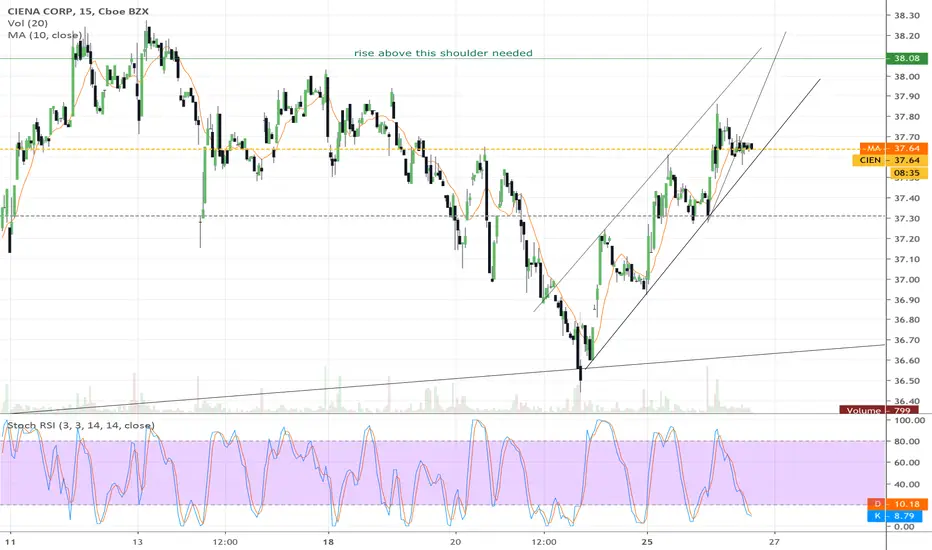The height and width of the screenshot is (550, 932).
Task: Click the 36.80 price axis tick
Action: [907, 320]
